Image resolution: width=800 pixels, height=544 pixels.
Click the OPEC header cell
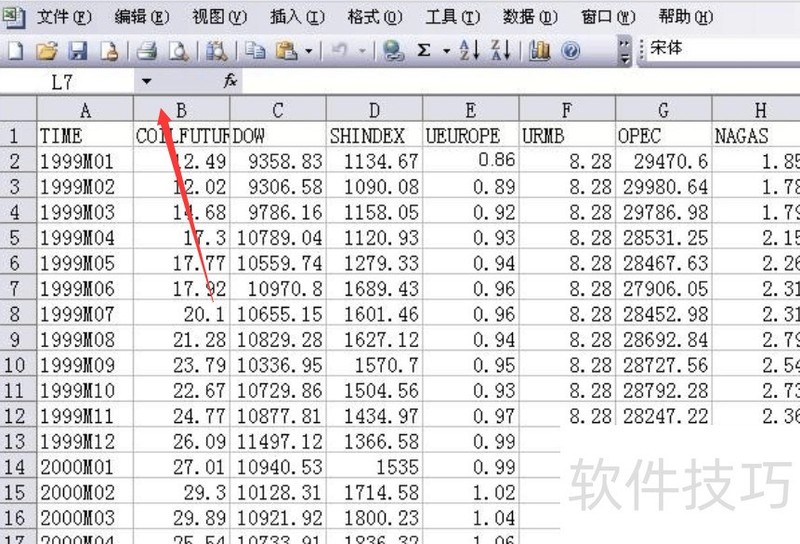pyautogui.click(x=664, y=135)
